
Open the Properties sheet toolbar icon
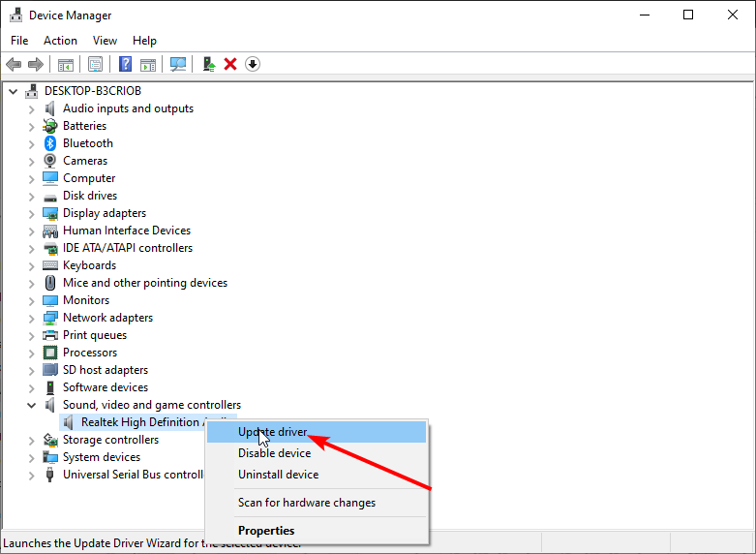[x=95, y=64]
